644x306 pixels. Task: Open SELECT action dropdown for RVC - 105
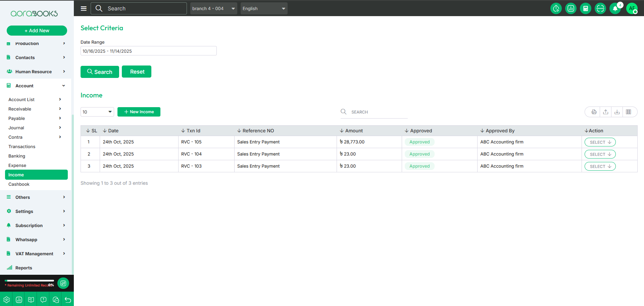[x=600, y=142]
